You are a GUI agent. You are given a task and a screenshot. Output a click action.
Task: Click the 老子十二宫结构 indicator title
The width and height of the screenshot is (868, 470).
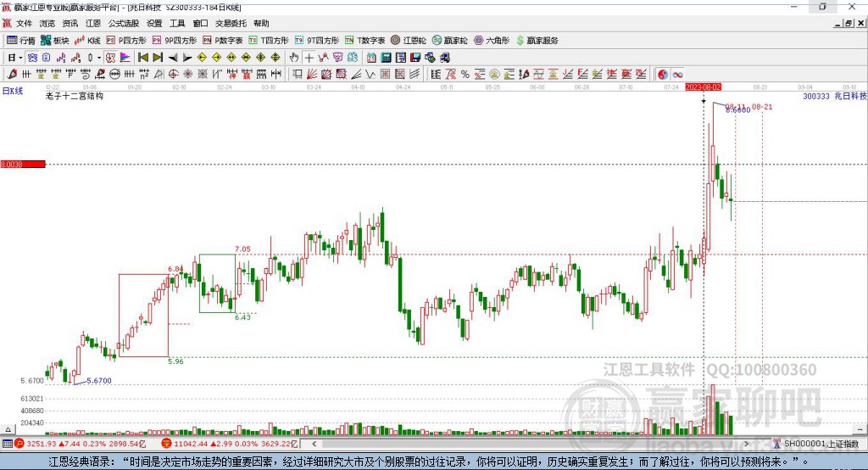point(75,96)
